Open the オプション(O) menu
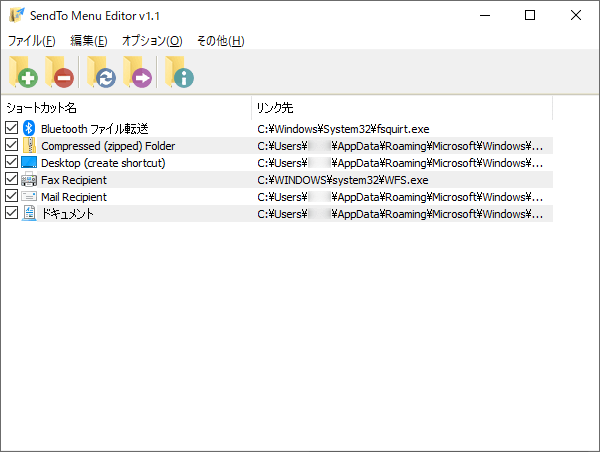The image size is (600, 452). click(x=152, y=41)
